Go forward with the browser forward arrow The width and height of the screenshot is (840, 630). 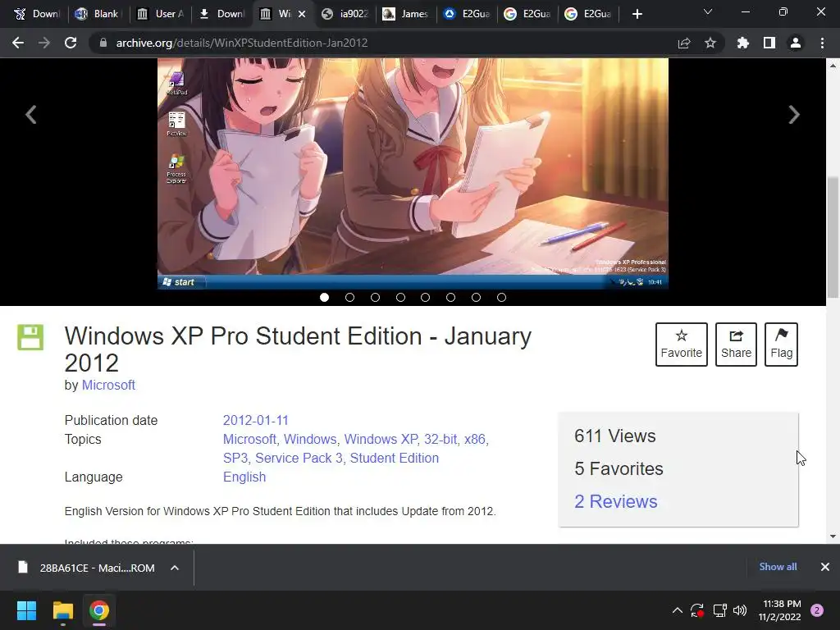44,43
